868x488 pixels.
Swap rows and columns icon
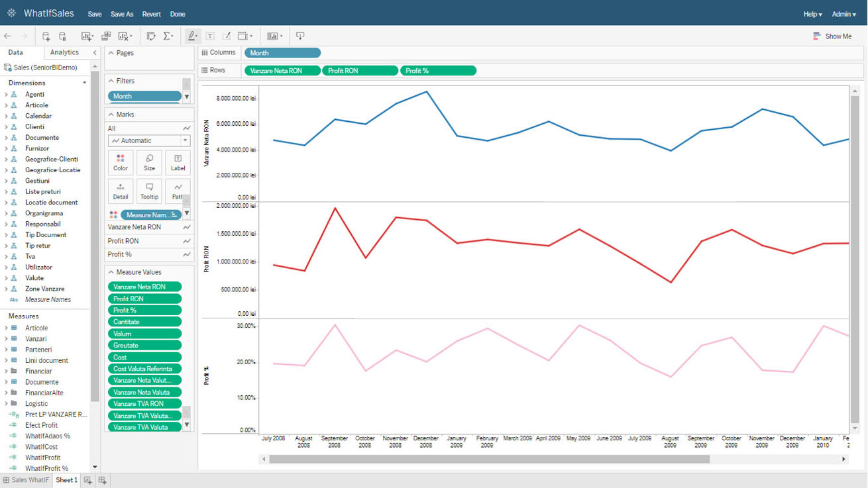click(151, 36)
